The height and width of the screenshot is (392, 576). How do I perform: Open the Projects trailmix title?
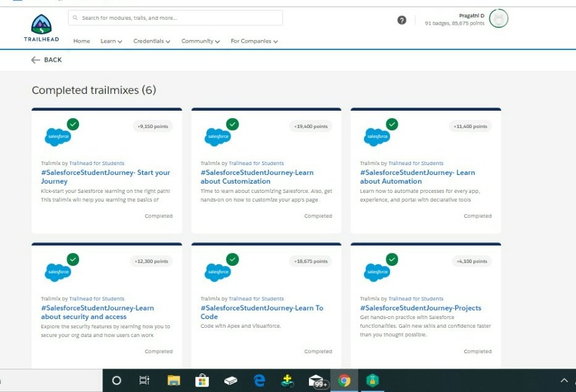point(421,308)
